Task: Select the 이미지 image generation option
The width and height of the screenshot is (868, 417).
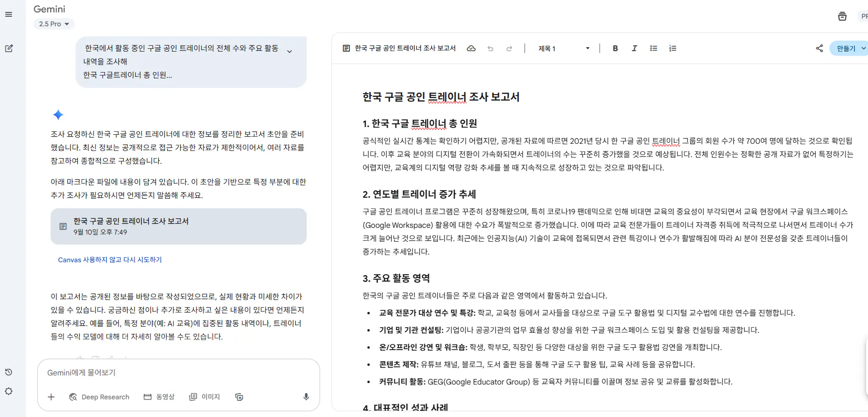Action: (x=204, y=397)
